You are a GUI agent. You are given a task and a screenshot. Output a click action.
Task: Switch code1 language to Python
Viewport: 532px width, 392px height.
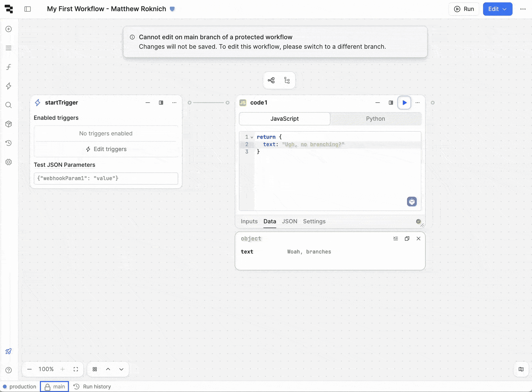[375, 119]
